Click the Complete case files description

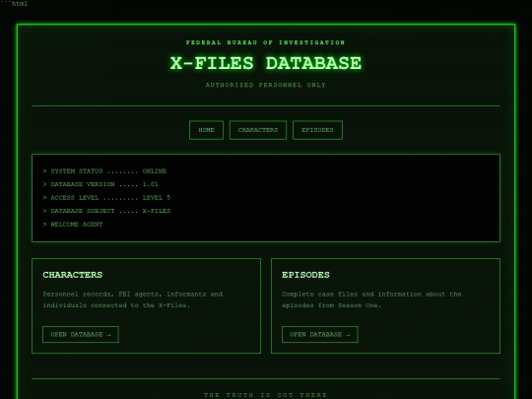[371, 299]
